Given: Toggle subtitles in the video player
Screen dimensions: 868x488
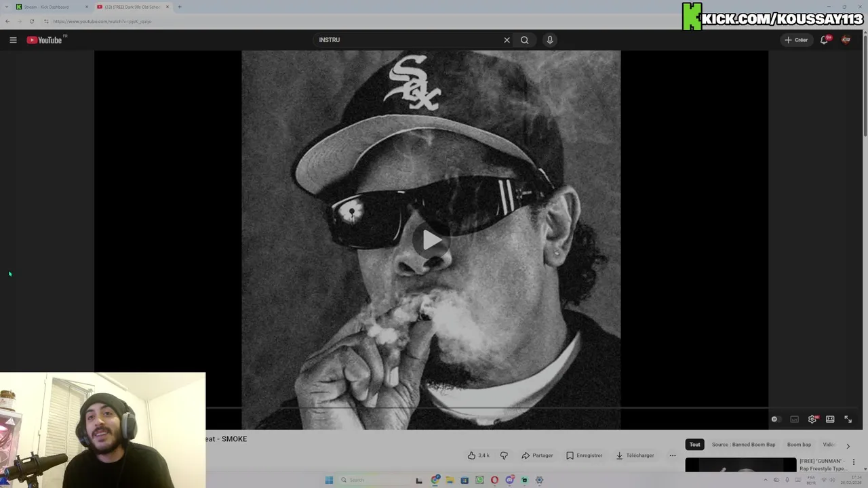Looking at the screenshot, I should pyautogui.click(x=795, y=420).
